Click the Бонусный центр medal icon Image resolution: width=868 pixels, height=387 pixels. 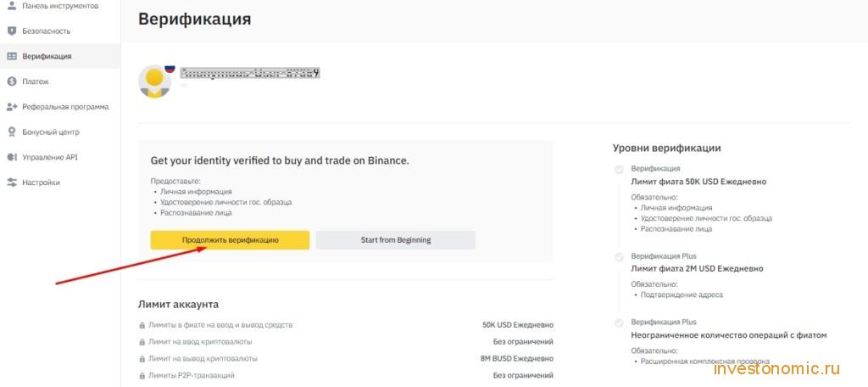pyautogui.click(x=11, y=132)
